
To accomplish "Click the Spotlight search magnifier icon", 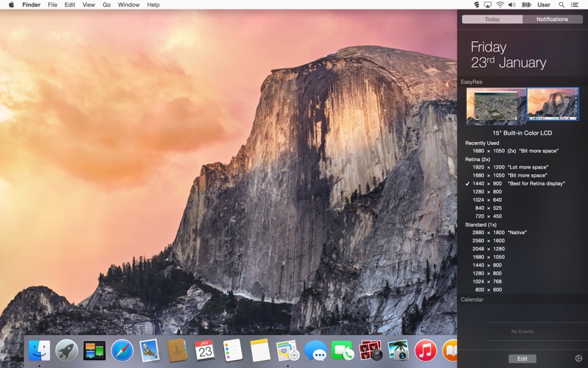I will (562, 4).
